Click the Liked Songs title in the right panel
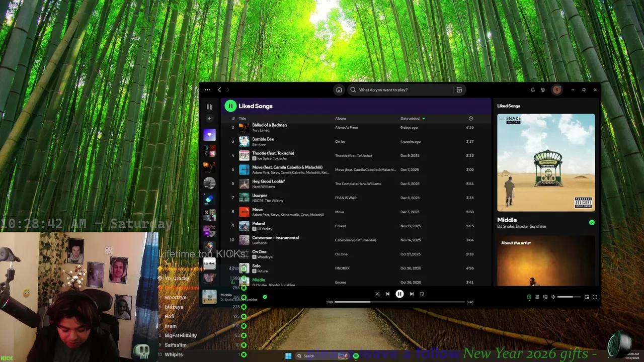644x362 pixels. [x=509, y=106]
